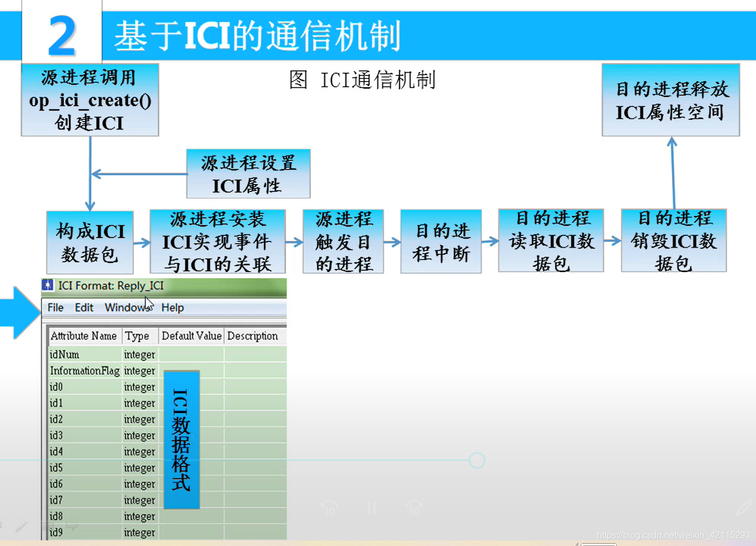Click the 'ICI数据格式' vertical label
Screen dimensions: 756x546
coord(181,440)
